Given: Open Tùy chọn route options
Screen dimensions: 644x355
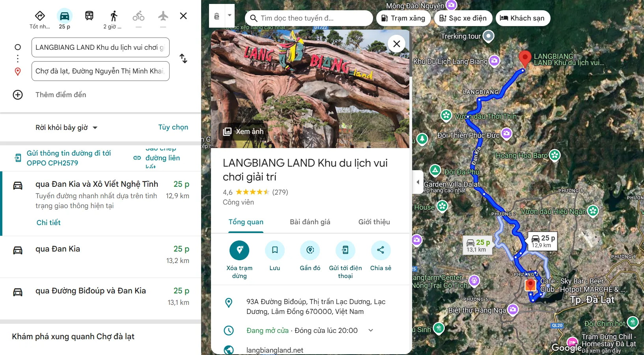Looking at the screenshot, I should pos(173,127).
